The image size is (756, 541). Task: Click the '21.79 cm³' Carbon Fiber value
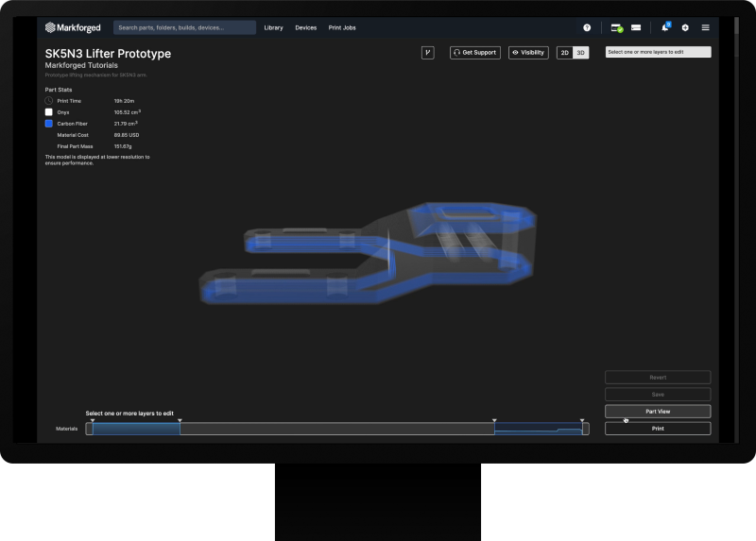point(126,124)
